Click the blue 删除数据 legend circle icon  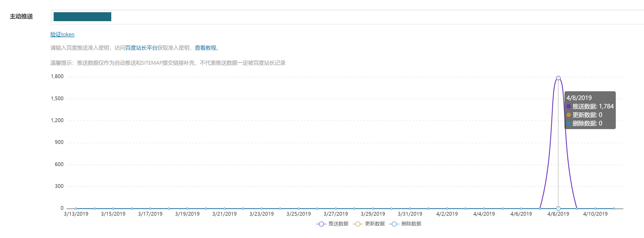(x=394, y=224)
